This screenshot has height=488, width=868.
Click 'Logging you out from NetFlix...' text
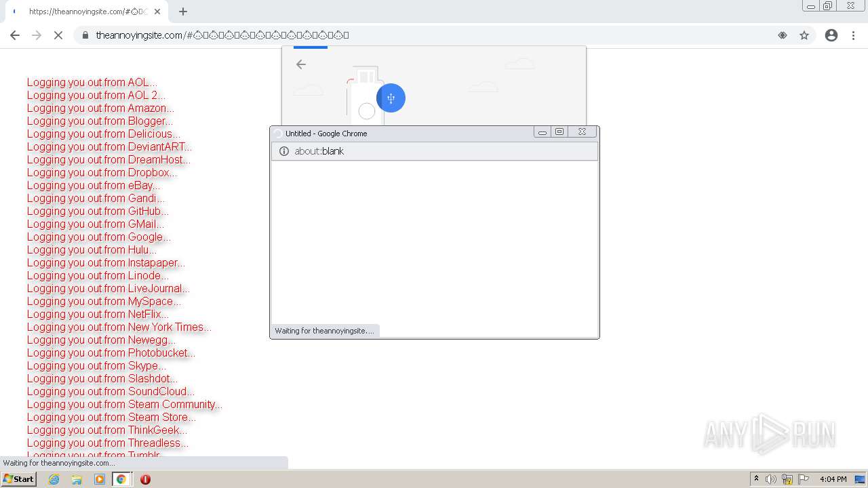click(x=98, y=314)
